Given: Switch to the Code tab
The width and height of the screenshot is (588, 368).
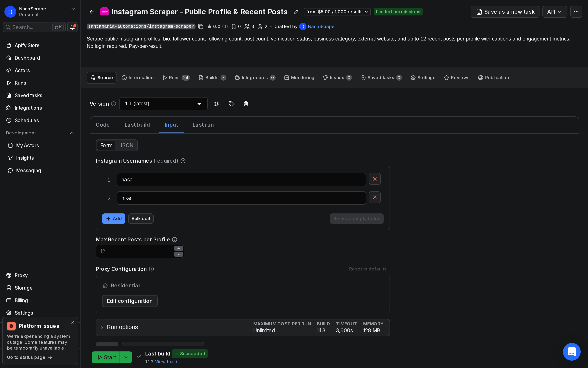Looking at the screenshot, I should tap(103, 125).
